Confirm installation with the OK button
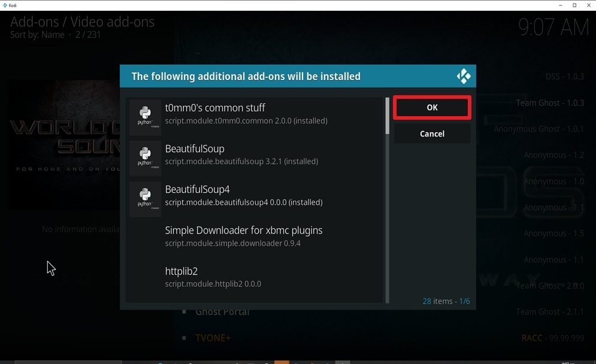 click(x=432, y=108)
